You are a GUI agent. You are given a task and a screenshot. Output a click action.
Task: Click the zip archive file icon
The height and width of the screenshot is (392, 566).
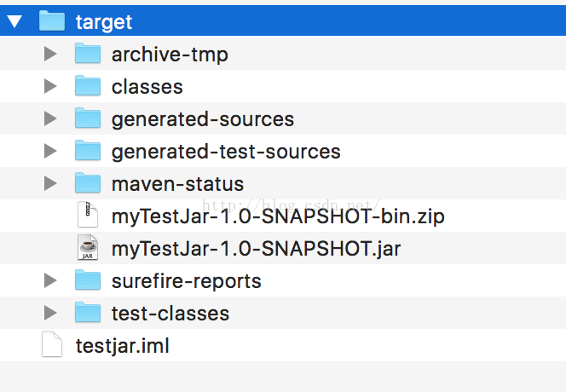click(x=88, y=216)
